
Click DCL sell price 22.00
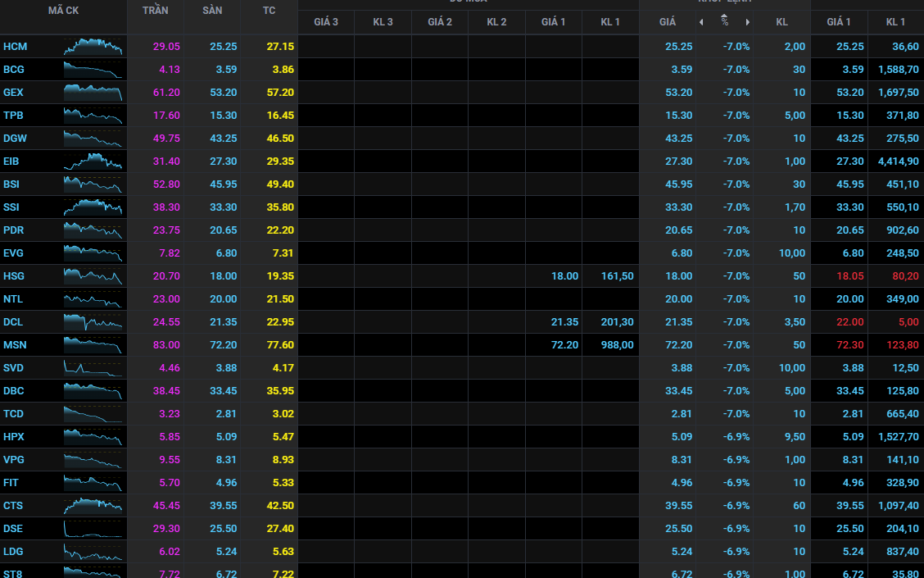click(x=849, y=322)
